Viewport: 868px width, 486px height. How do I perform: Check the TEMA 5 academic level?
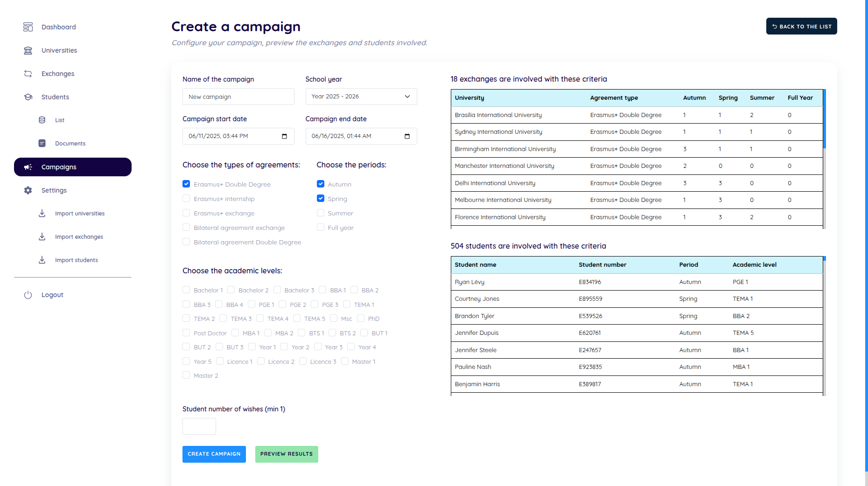(x=297, y=319)
